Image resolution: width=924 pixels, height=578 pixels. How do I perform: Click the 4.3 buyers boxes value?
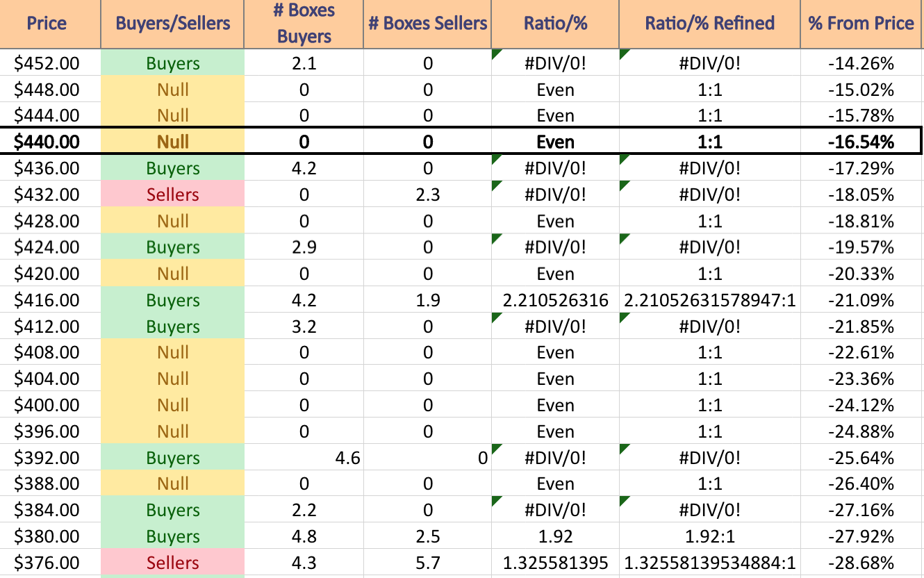tap(304, 563)
